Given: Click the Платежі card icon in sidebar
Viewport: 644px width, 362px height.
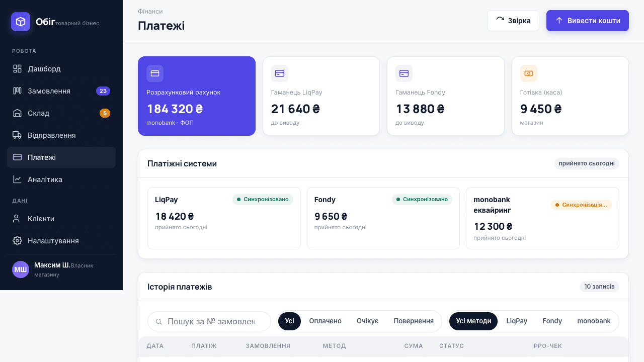Looking at the screenshot, I should point(17,157).
